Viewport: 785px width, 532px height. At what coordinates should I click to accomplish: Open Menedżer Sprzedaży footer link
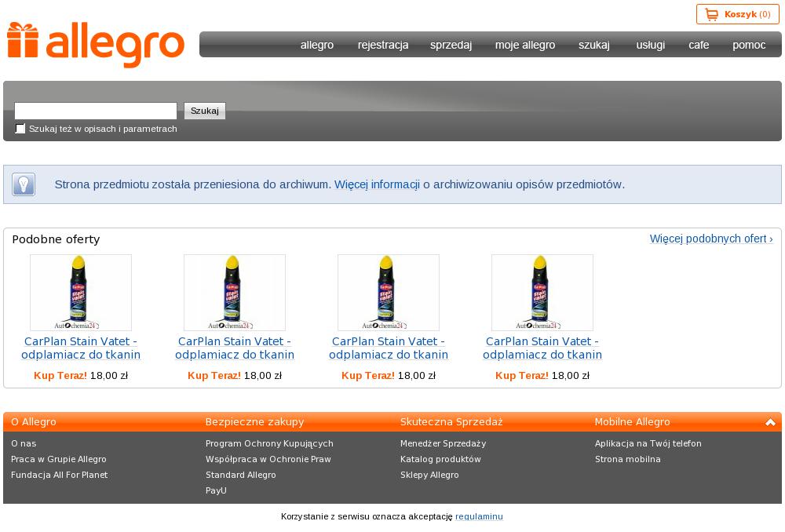tap(443, 443)
